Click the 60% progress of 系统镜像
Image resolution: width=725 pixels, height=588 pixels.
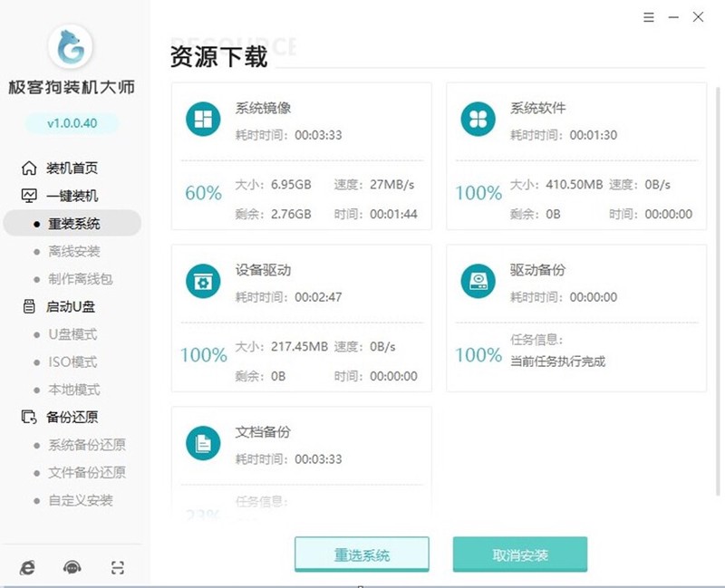[203, 193]
